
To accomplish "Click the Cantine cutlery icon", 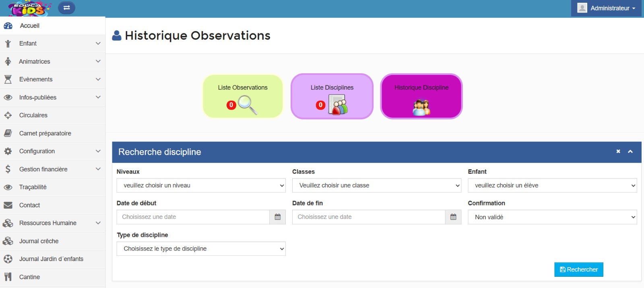I will [x=8, y=277].
